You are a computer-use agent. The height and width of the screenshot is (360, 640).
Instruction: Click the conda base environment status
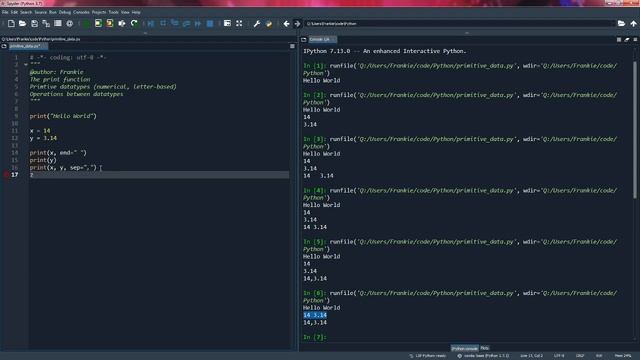(x=483, y=356)
